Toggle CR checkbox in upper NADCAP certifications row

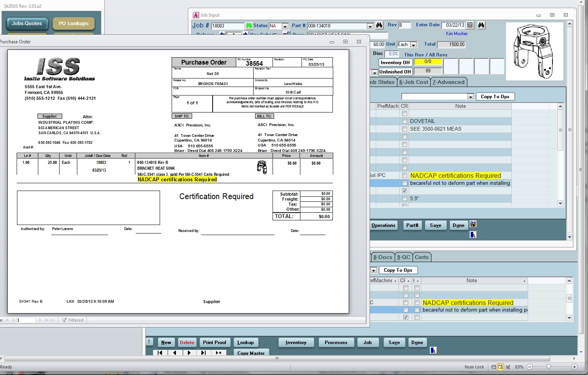(404, 176)
